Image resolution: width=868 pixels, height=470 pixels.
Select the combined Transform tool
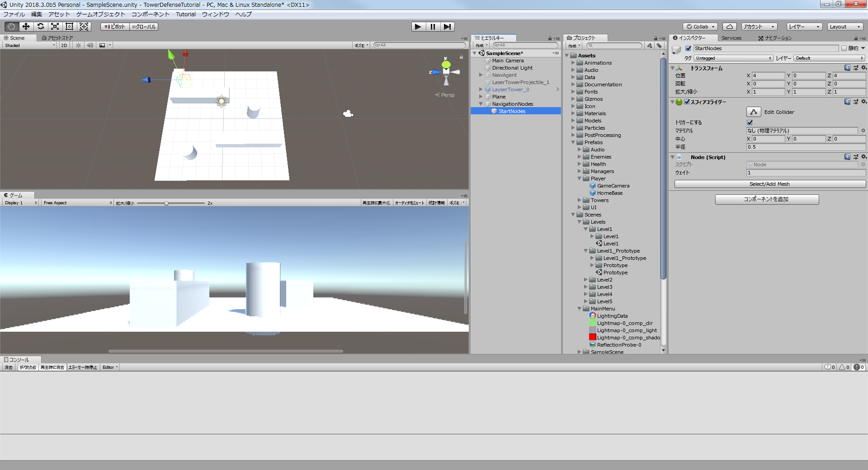pyautogui.click(x=84, y=27)
